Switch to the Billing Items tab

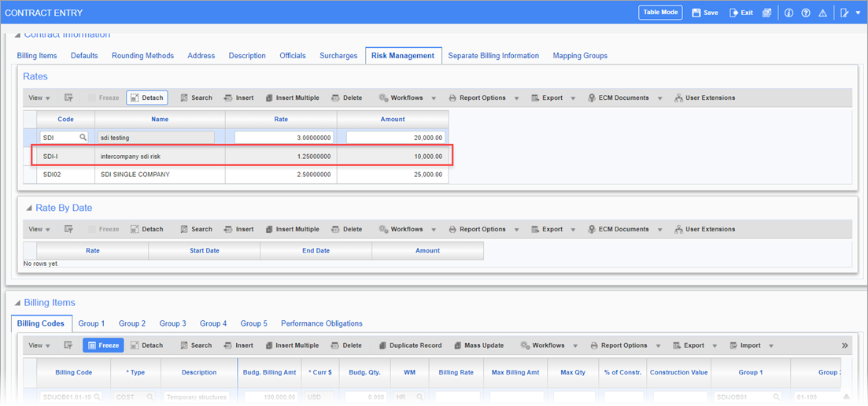click(37, 55)
